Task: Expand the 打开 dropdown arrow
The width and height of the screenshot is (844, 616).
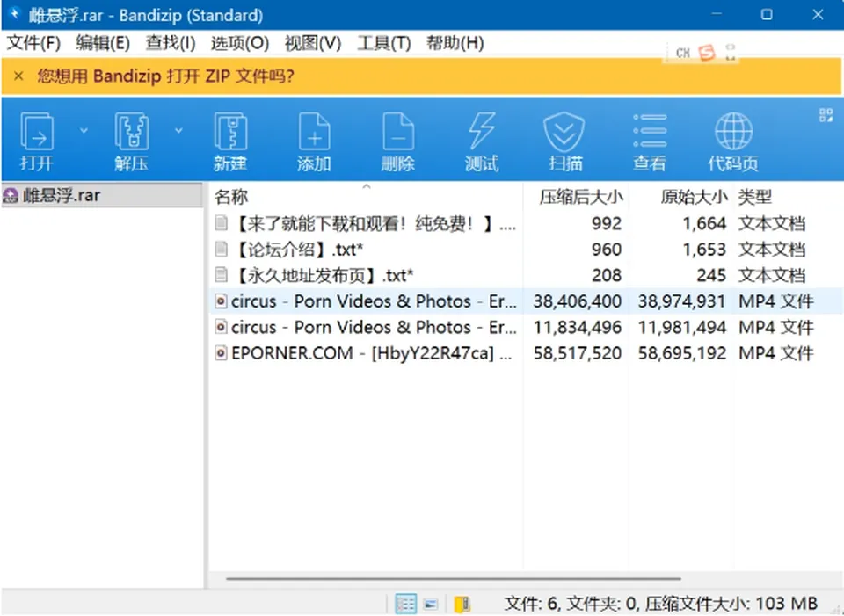Action: 84,130
